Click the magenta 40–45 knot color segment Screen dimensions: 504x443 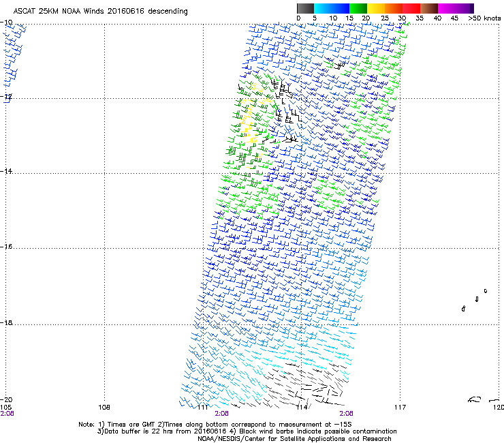pos(447,8)
